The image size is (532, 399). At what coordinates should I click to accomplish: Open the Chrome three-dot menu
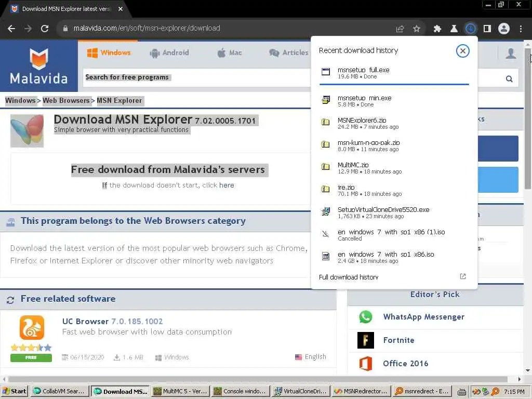521,29
